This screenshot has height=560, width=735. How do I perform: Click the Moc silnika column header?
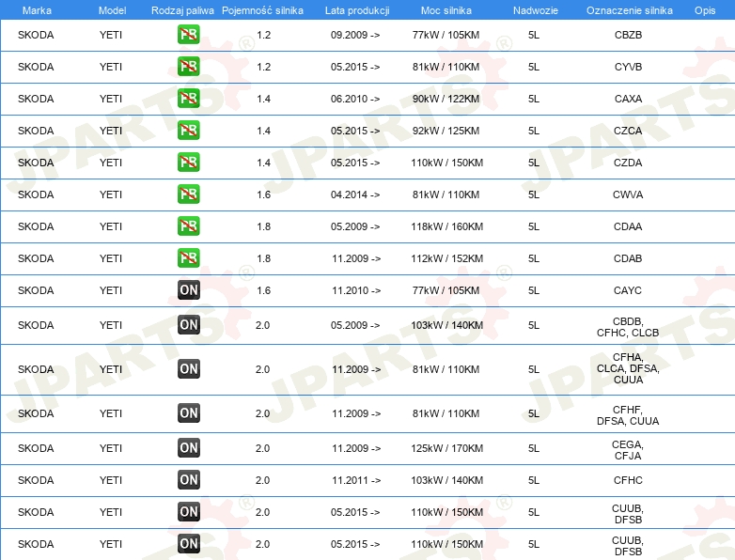click(446, 10)
